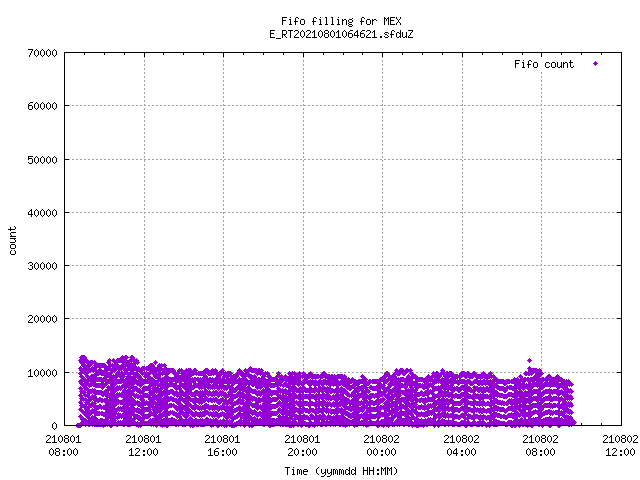Click the x-axis tick label 210802 08:00
The height and width of the screenshot is (480, 640).
541,446
